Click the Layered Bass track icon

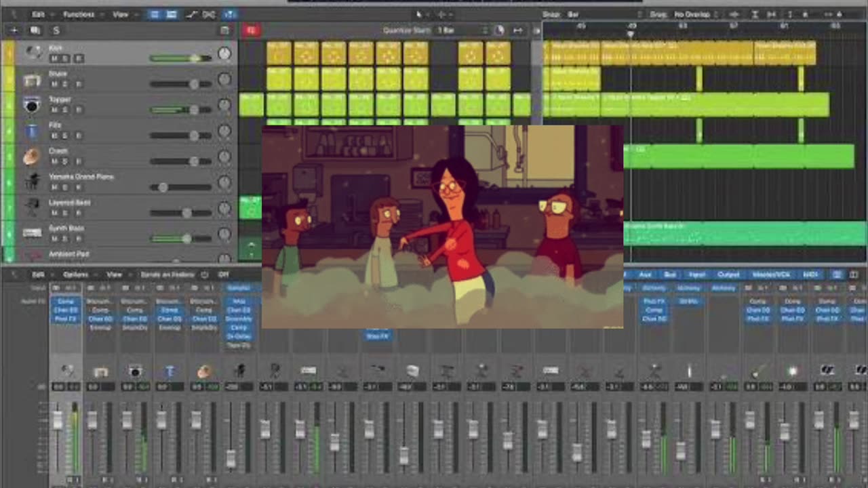click(x=32, y=207)
